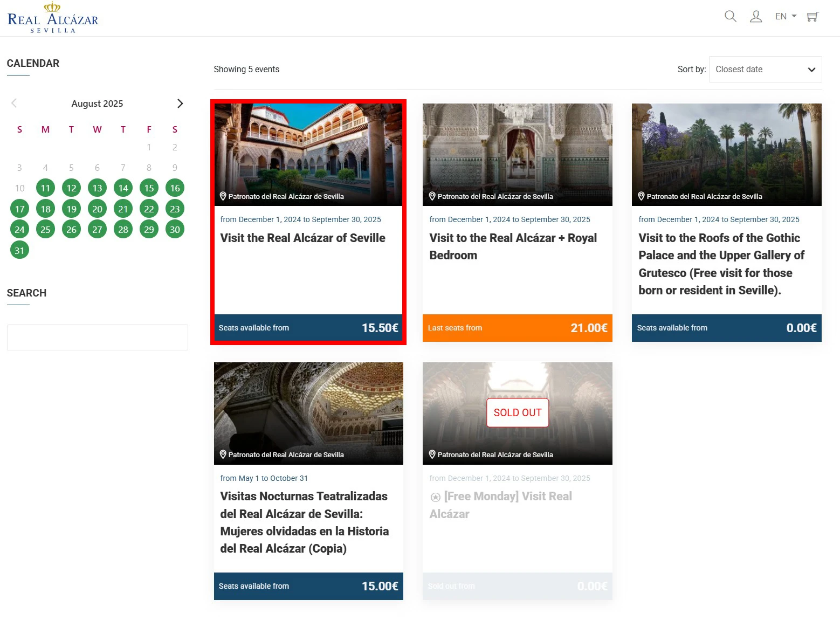The height and width of the screenshot is (620, 840).
Task: Click the Real Alcázar Sevilla logo
Action: [x=53, y=18]
